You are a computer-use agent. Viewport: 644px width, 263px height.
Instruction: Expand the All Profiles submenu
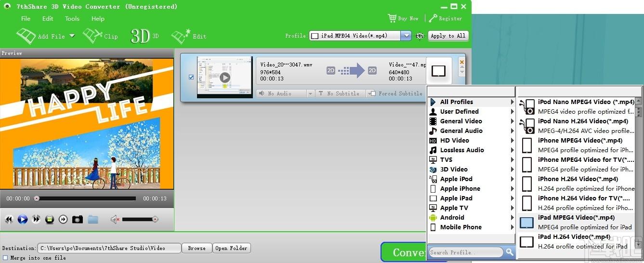coord(512,102)
